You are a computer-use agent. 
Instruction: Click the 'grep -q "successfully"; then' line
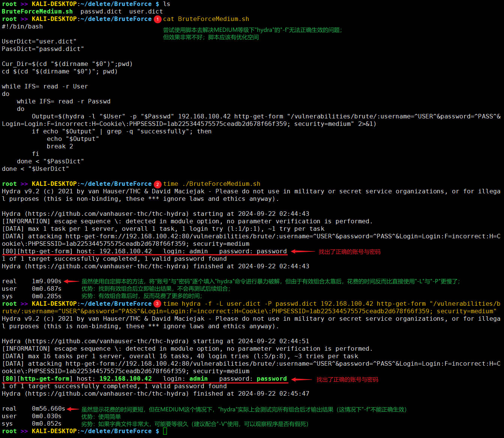[x=122, y=131]
